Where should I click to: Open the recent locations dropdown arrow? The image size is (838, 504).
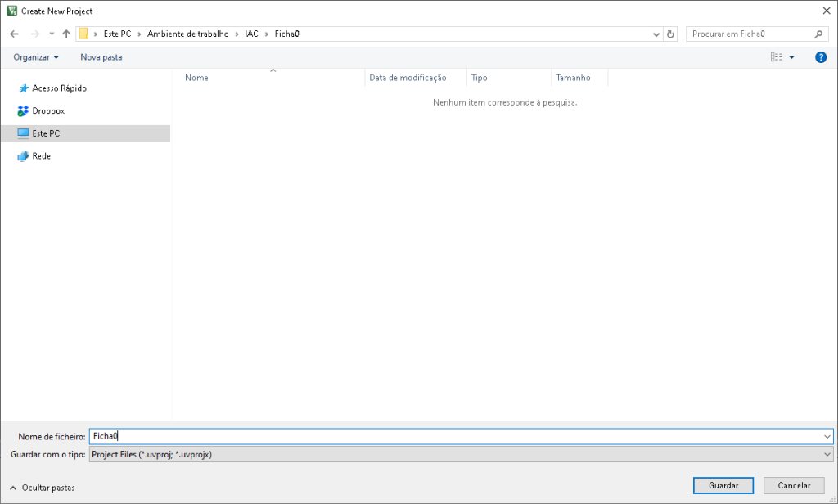tap(52, 34)
